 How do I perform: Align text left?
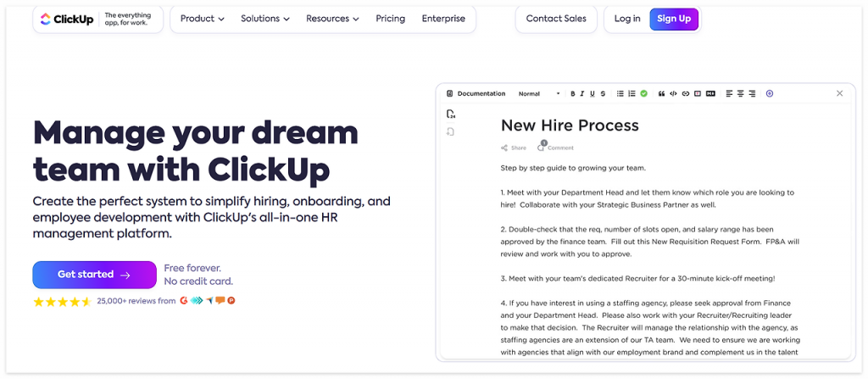pos(729,93)
